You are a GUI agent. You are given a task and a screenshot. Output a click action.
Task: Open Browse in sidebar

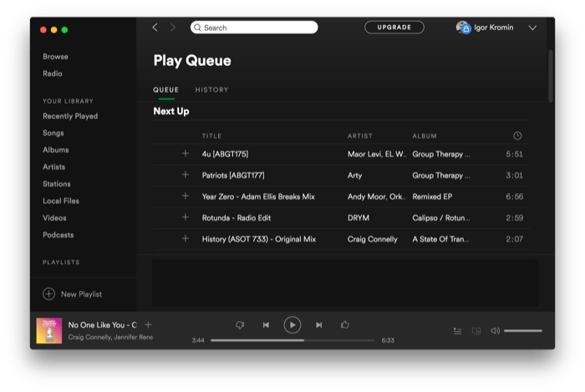pyautogui.click(x=55, y=57)
